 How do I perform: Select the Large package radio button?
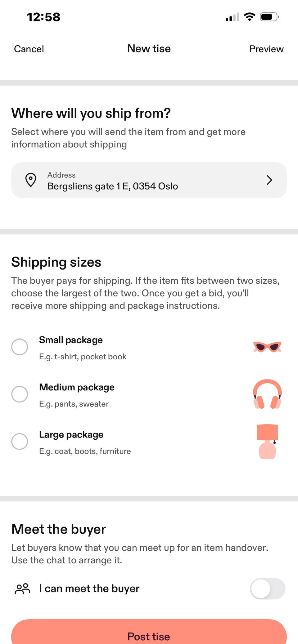pyautogui.click(x=20, y=441)
